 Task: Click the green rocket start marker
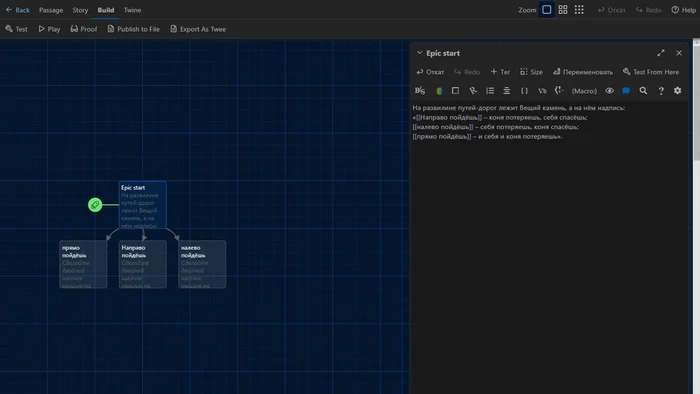coord(95,205)
